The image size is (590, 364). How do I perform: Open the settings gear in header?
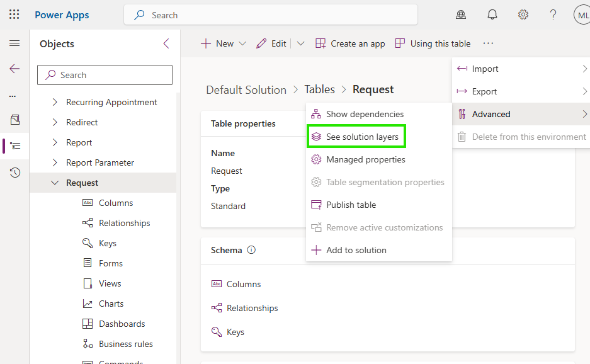coord(523,14)
